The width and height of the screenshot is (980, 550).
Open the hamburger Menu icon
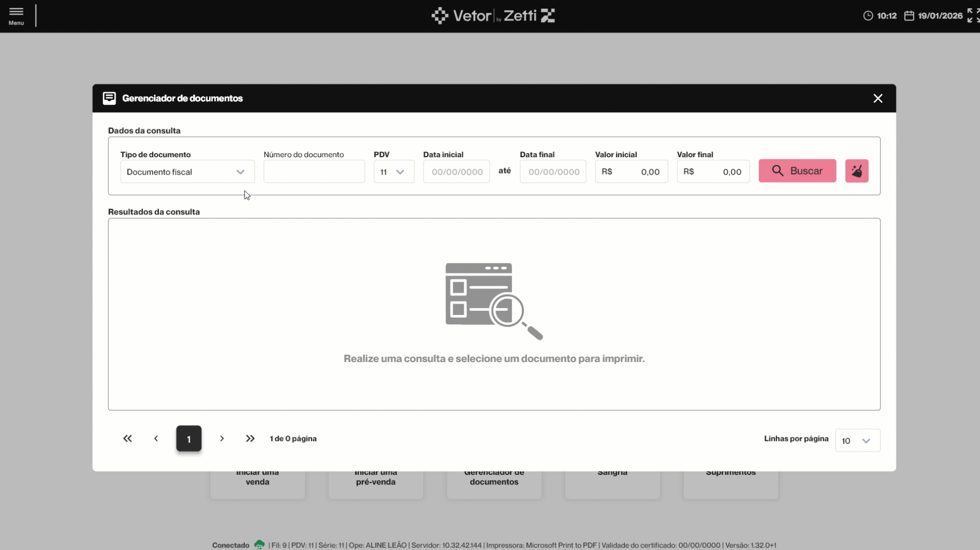pos(16,16)
